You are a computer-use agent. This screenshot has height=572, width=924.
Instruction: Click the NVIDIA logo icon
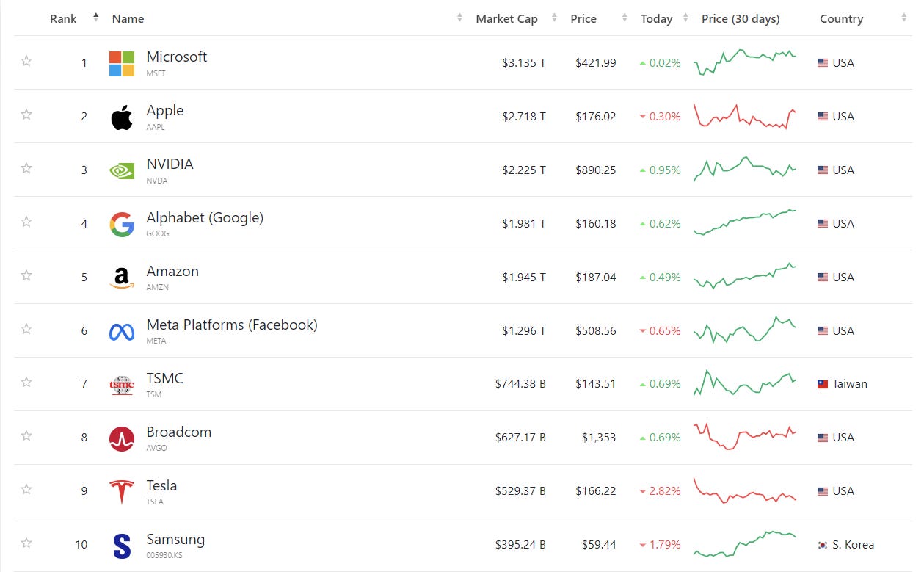122,171
